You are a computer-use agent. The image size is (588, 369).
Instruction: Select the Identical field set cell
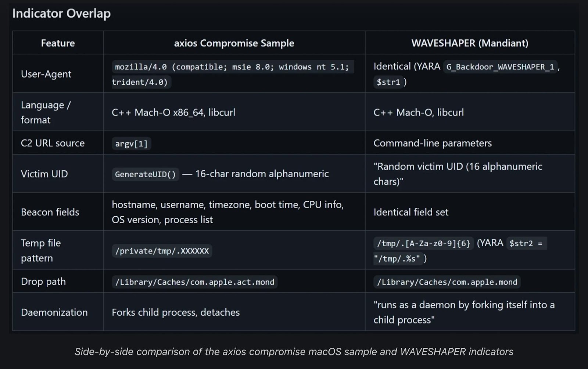pyautogui.click(x=411, y=212)
